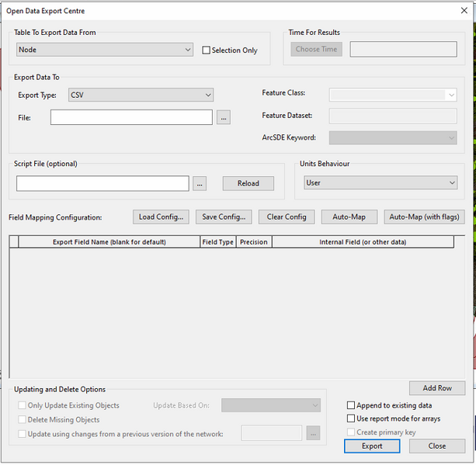Click browse button next to Script File field

(x=200, y=183)
